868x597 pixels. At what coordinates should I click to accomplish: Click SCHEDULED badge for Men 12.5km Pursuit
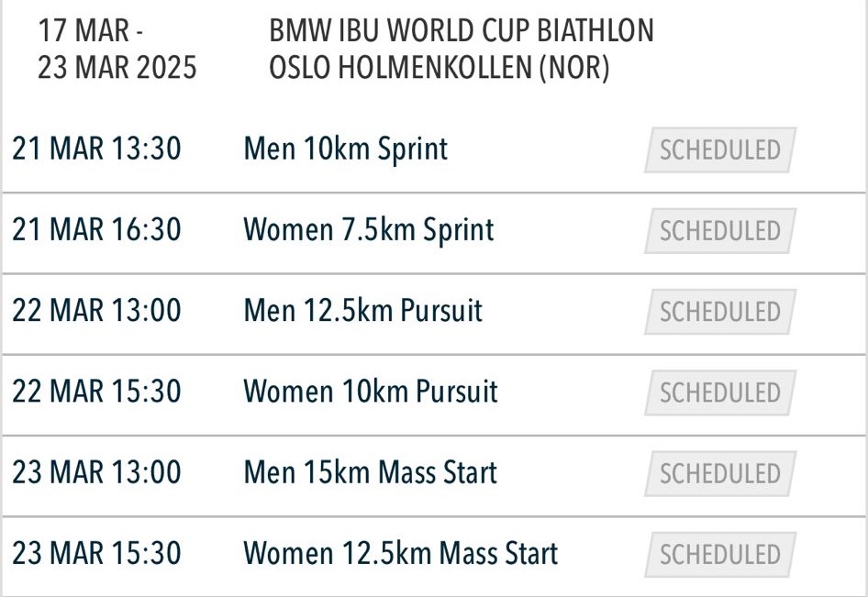[x=720, y=312]
